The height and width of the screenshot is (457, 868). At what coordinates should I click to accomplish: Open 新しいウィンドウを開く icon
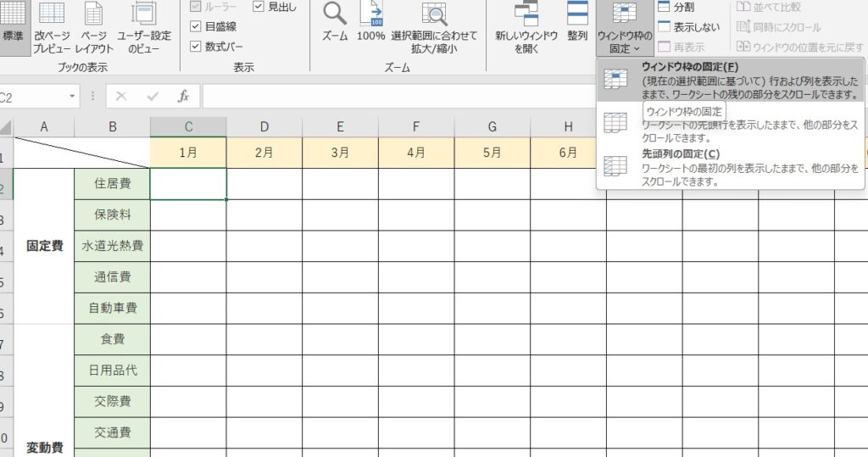pos(526,14)
